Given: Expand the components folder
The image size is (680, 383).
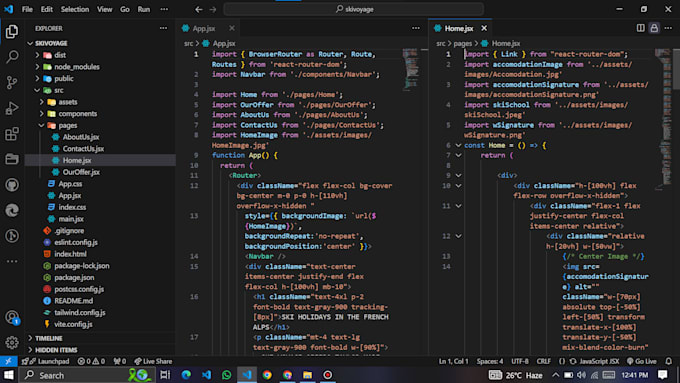Looking at the screenshot, I should [101, 114].
